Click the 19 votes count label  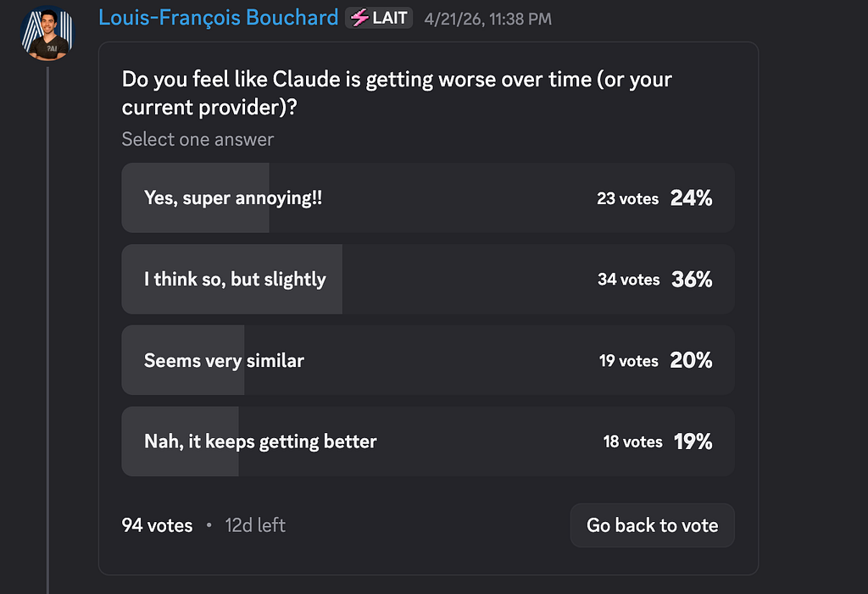click(x=629, y=360)
